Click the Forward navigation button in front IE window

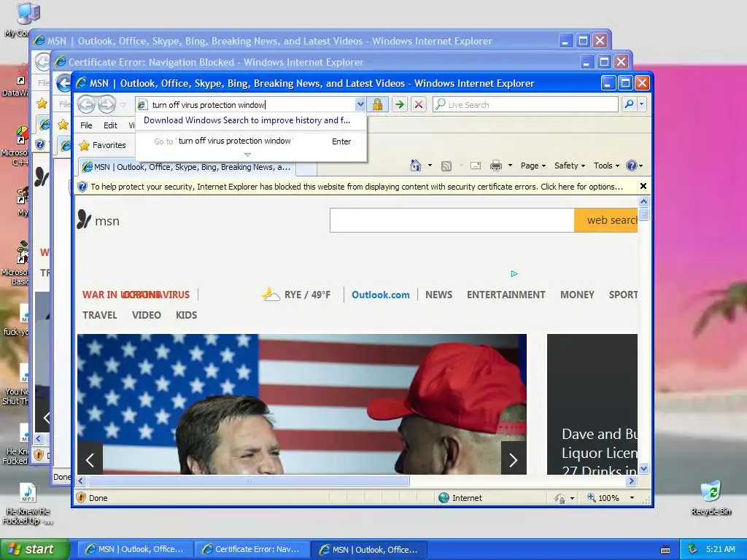coord(107,104)
